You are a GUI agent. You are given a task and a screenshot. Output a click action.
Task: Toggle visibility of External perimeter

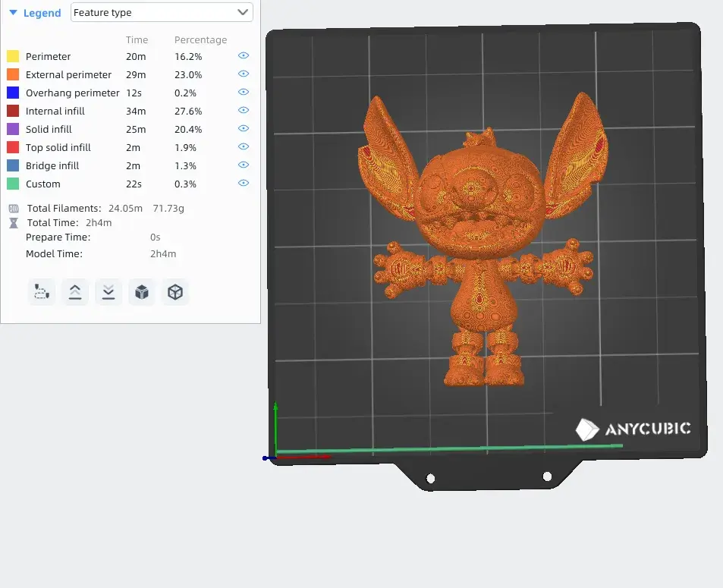244,74
